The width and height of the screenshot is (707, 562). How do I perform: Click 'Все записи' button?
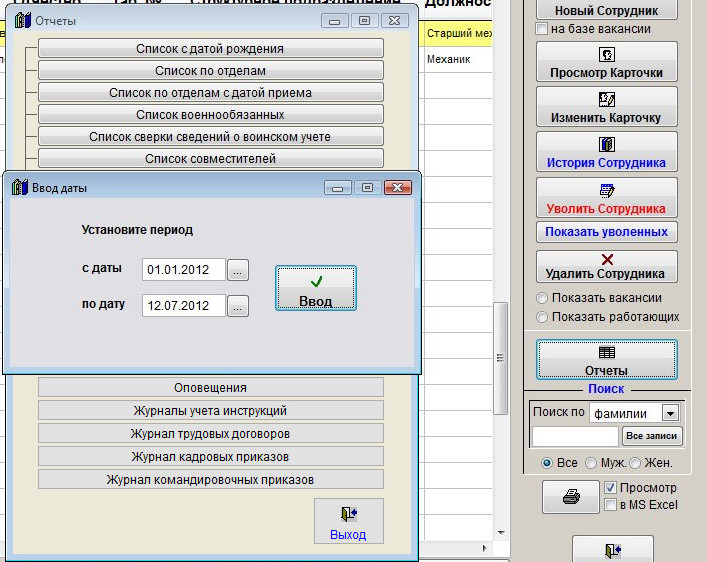(x=652, y=436)
